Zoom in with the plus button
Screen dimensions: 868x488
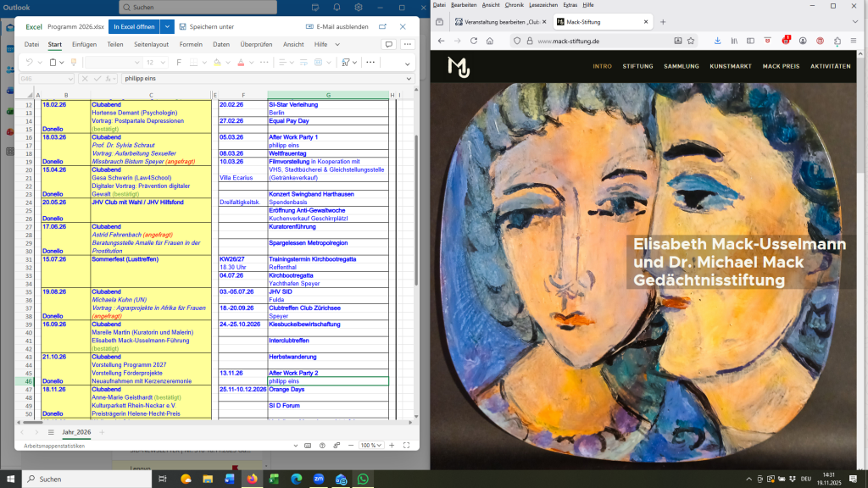pyautogui.click(x=392, y=446)
